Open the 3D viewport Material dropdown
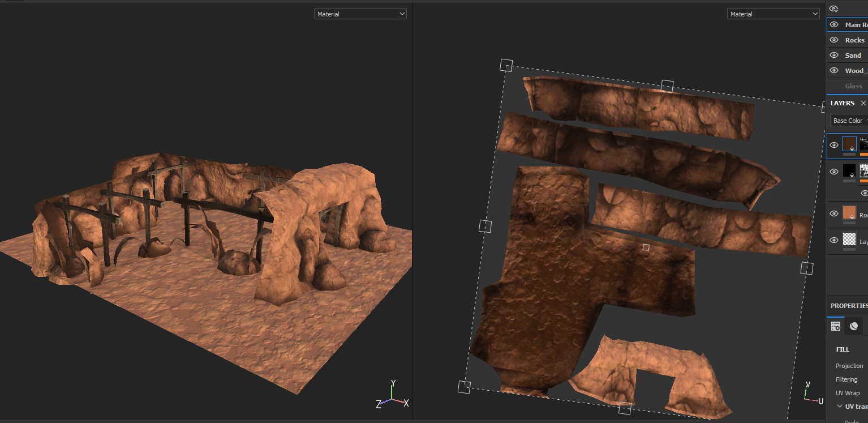 click(x=360, y=14)
